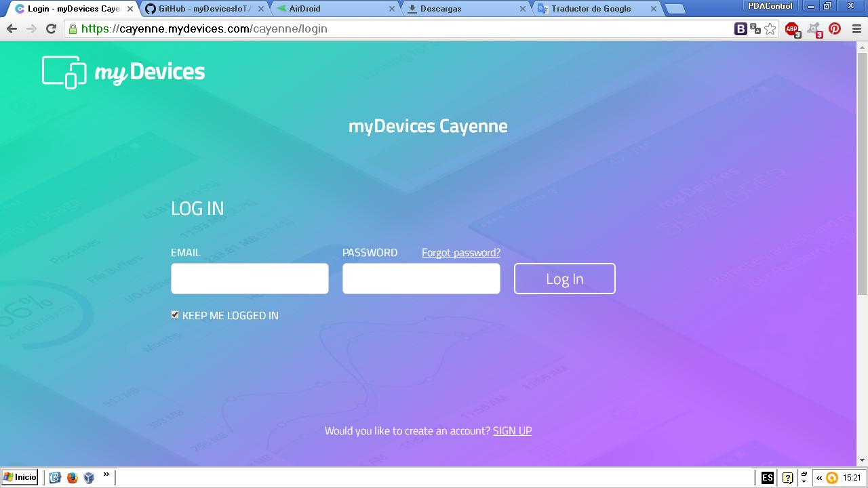Close the Traductor de Google tab
Viewport: 868px width, 488px height.
point(654,9)
